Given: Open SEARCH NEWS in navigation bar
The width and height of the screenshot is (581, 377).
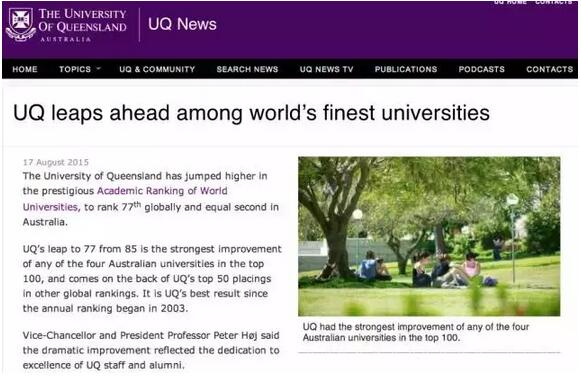Looking at the screenshot, I should click(247, 69).
